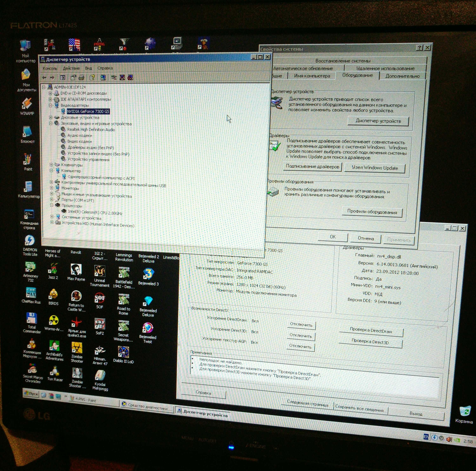The height and width of the screenshot is (471, 476).
Task: Open the Справка menu in Device Manager
Action: [105, 68]
